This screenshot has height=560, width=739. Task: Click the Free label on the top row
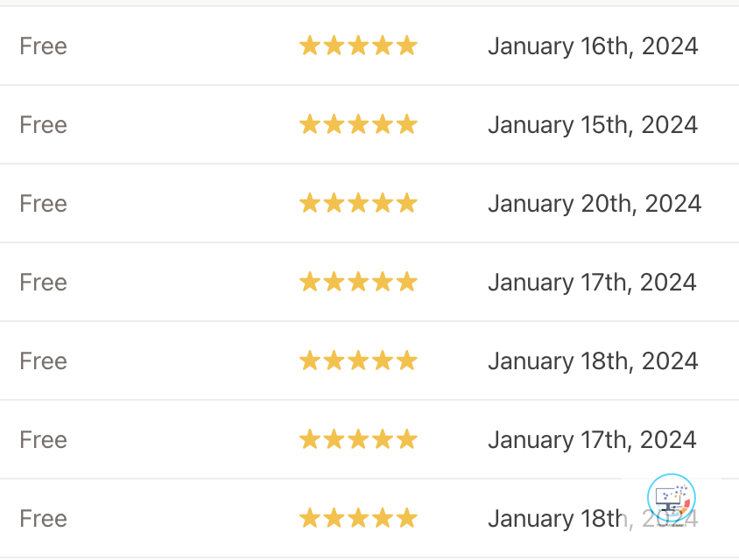tap(43, 45)
